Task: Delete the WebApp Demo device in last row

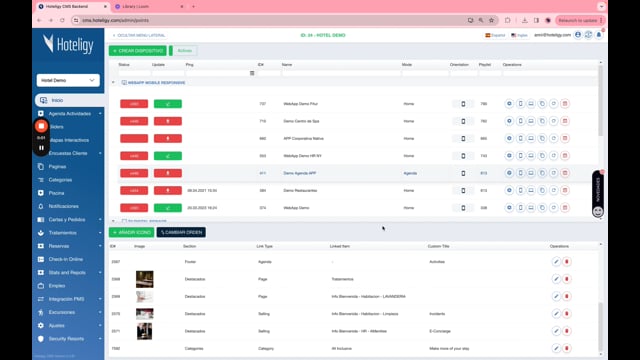Action: tap(565, 208)
